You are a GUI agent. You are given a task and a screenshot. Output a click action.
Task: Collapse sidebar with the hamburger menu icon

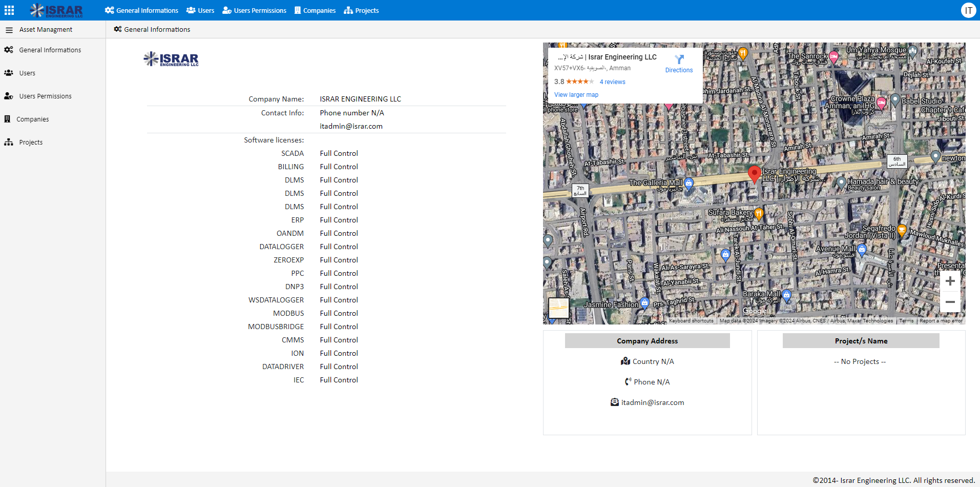pyautogui.click(x=9, y=30)
